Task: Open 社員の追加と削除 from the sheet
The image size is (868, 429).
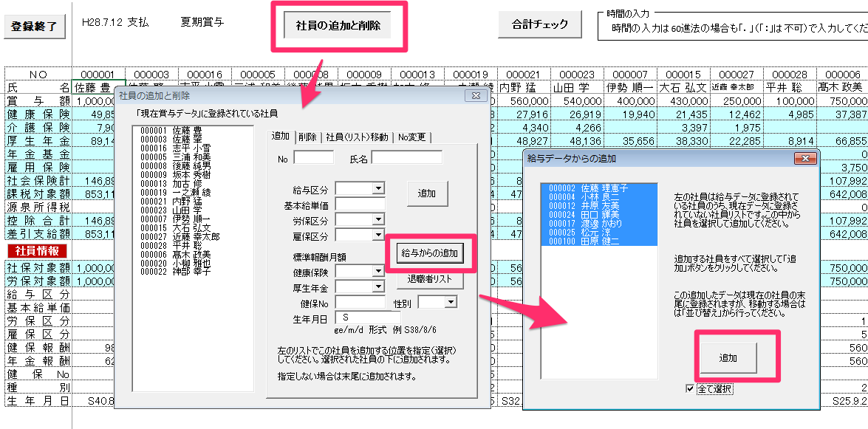Action: click(338, 25)
